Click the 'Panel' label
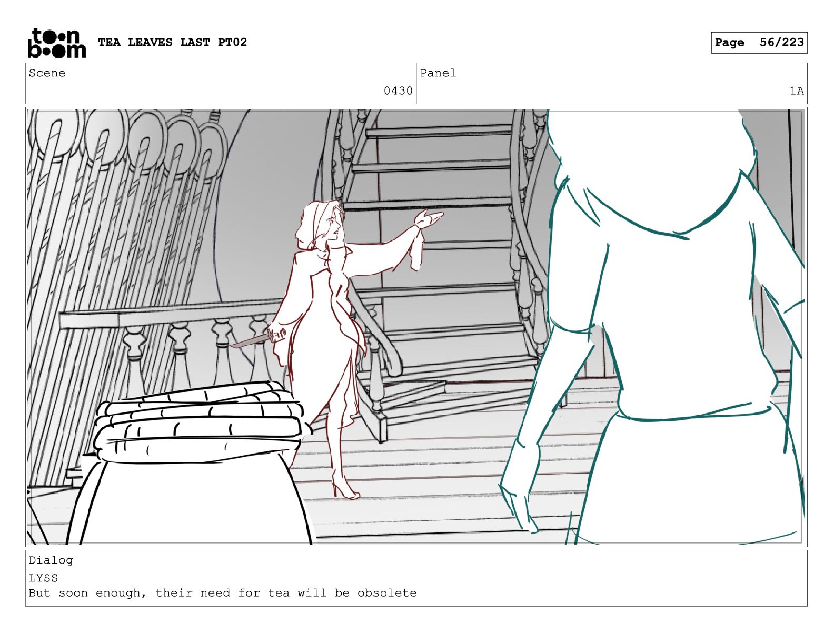This screenshot has width=834, height=644. pos(438,73)
